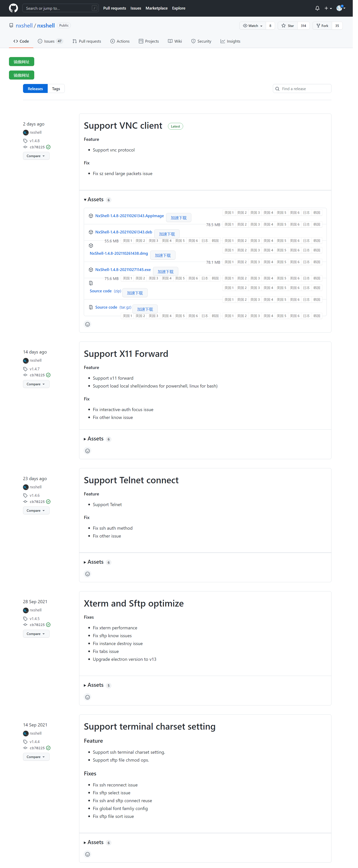Switch to the Tags tab
The width and height of the screenshot is (358, 868).
click(56, 88)
